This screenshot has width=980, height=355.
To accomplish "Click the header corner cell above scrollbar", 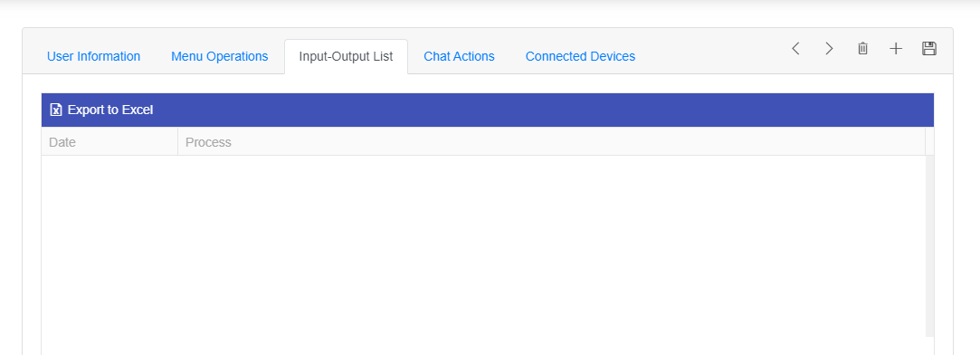I will [x=929, y=142].
